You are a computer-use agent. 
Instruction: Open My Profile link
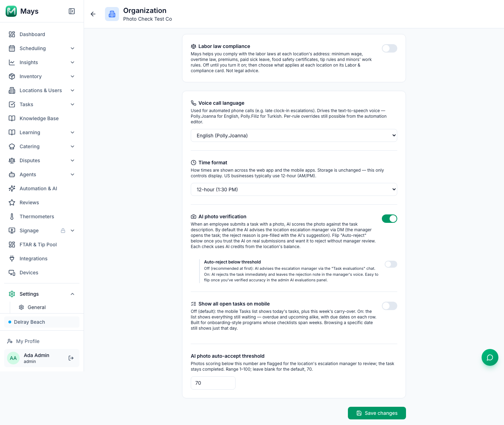point(42,341)
